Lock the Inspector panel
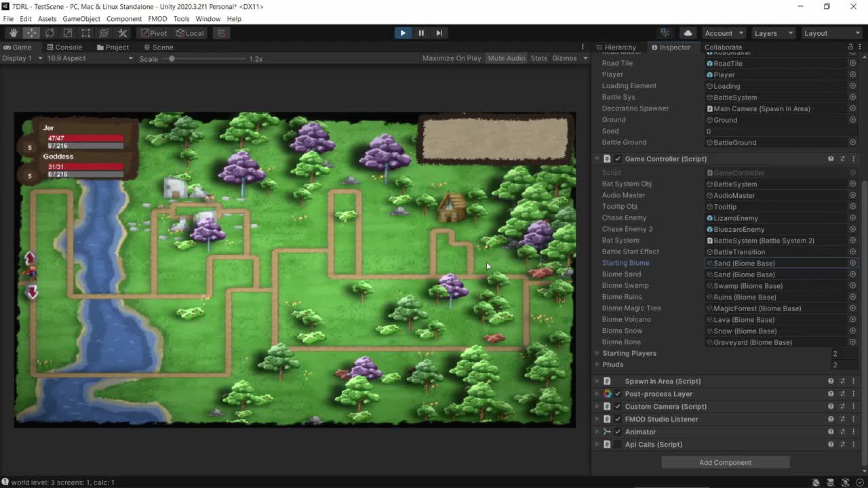 (850, 47)
